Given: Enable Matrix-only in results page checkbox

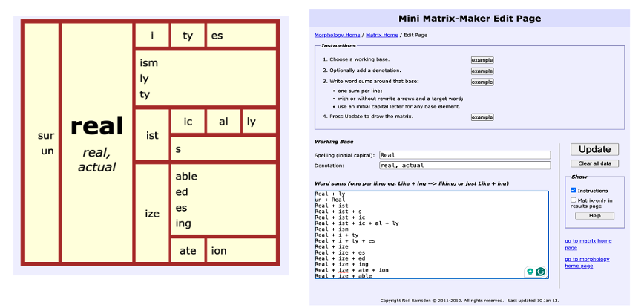Looking at the screenshot, I should 574,200.
